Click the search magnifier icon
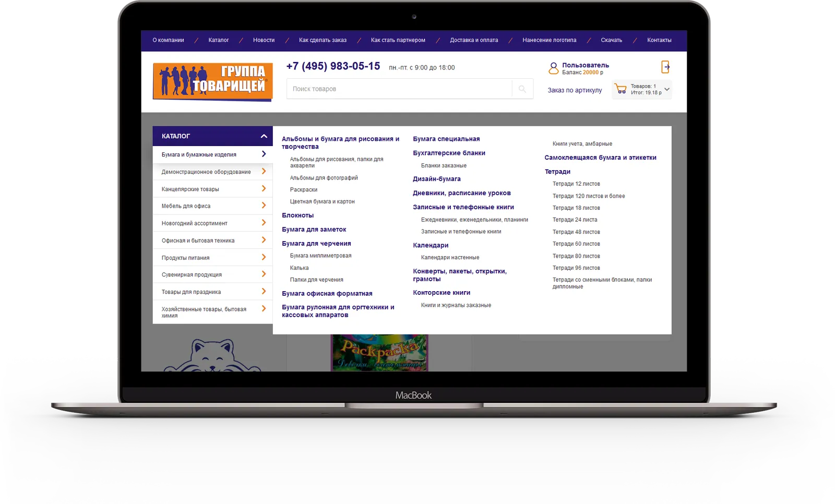 [x=522, y=89]
